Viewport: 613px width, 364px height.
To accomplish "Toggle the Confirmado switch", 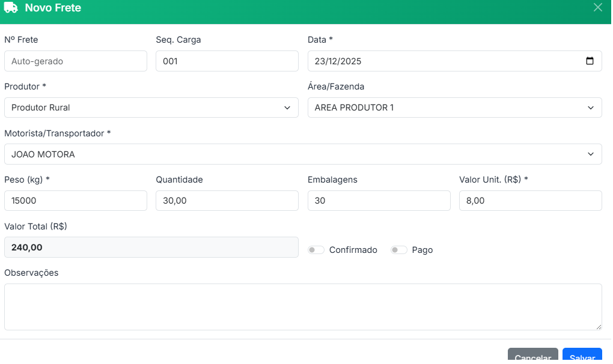I will coord(316,250).
